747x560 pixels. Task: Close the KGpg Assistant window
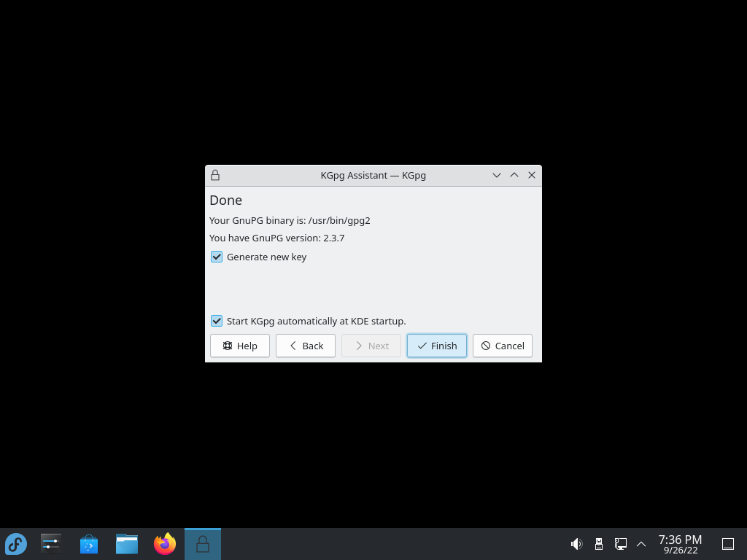[532, 175]
